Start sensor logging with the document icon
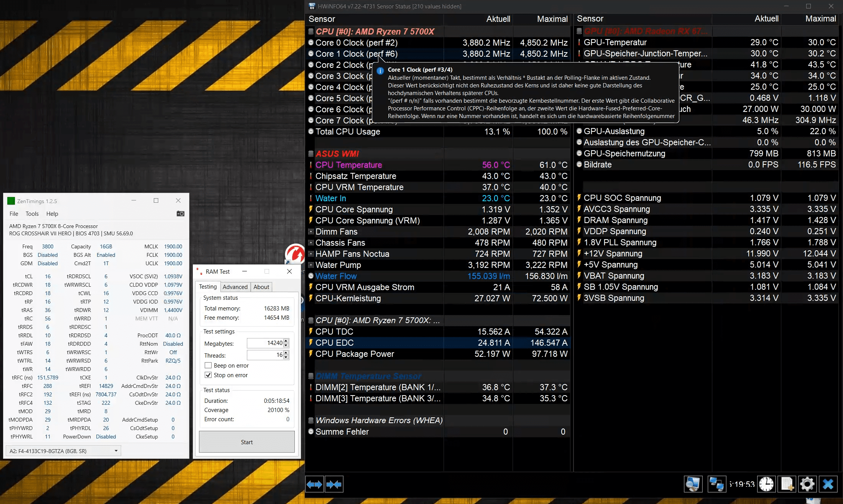Image resolution: width=843 pixels, height=504 pixels. 787,484
